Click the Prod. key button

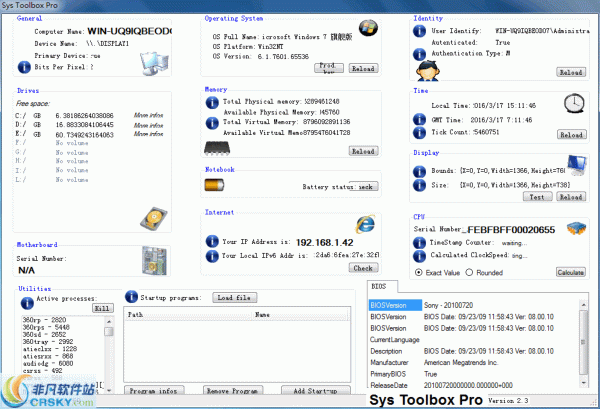329,68
